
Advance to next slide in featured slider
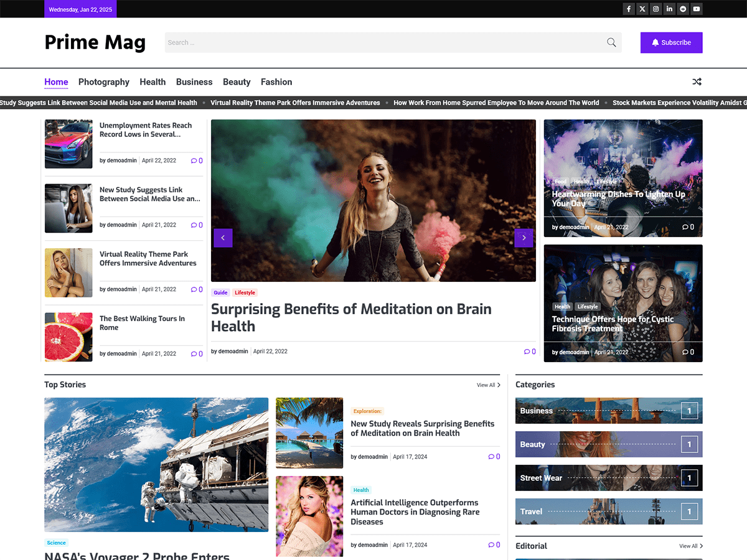524,238
